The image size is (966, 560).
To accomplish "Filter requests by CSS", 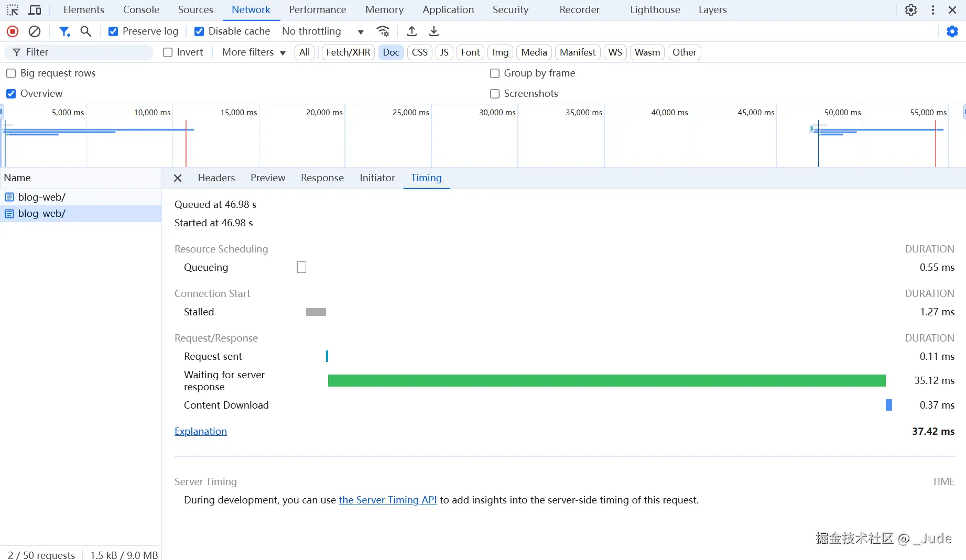I will (420, 52).
